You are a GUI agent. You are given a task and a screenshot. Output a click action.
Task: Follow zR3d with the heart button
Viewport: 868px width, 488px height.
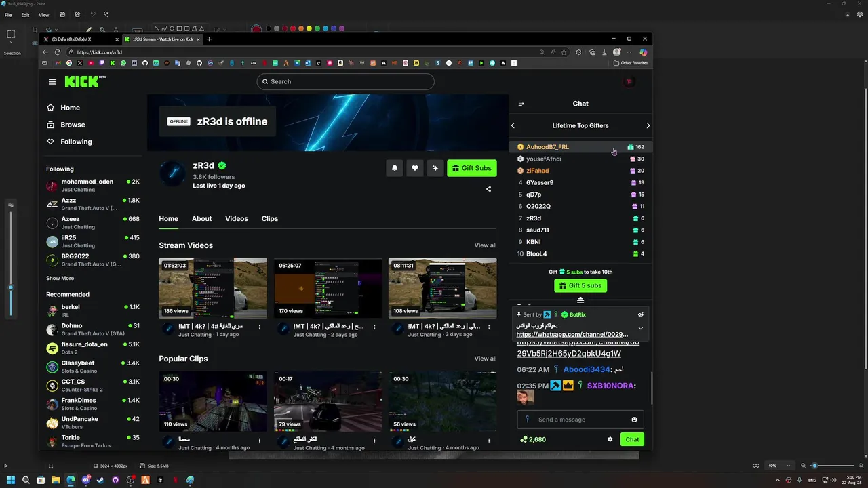(415, 168)
